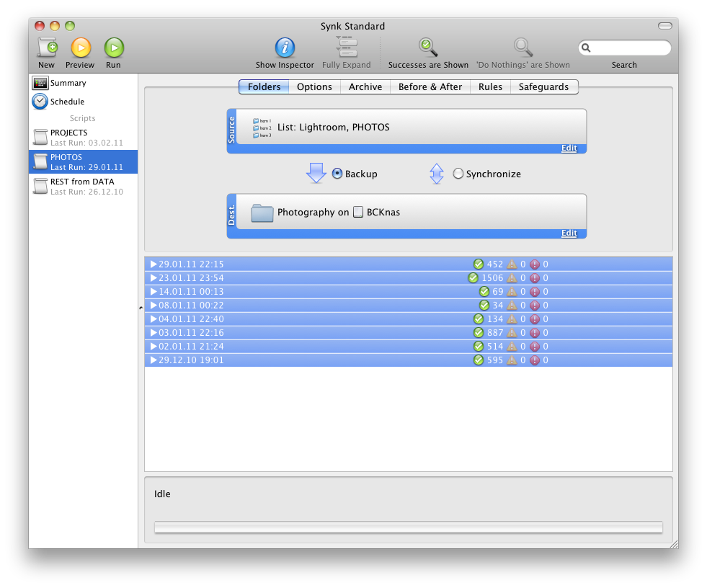The width and height of the screenshot is (707, 588).
Task: Click the sidebar divider collapse handle
Action: tap(141, 308)
